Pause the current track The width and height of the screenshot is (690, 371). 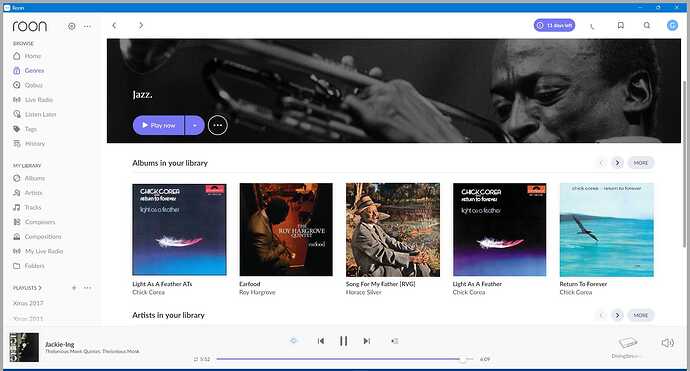[344, 341]
